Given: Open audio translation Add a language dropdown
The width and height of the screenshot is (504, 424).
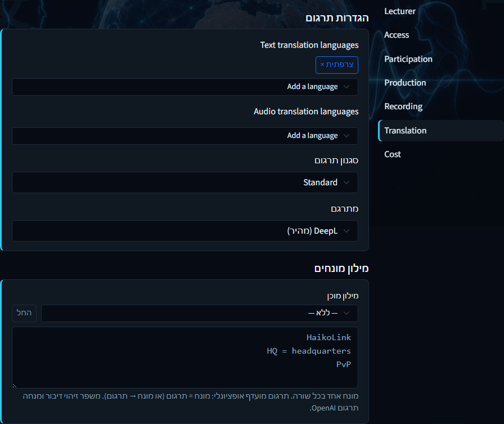Looking at the screenshot, I should (x=185, y=136).
